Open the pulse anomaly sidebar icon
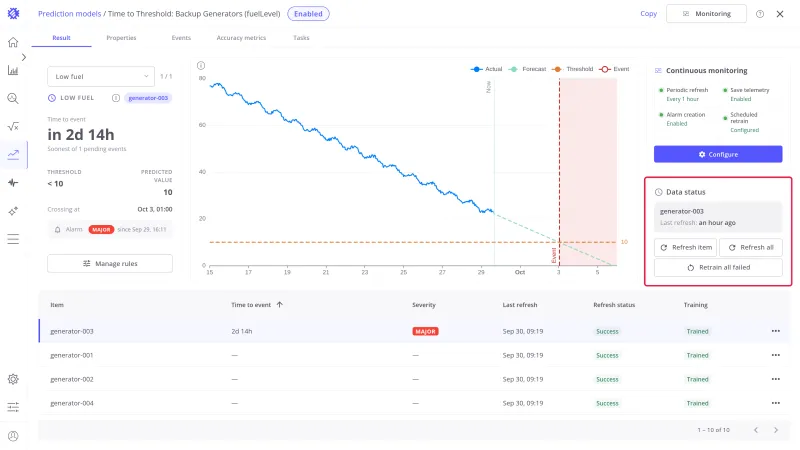800x450 pixels. [13, 183]
